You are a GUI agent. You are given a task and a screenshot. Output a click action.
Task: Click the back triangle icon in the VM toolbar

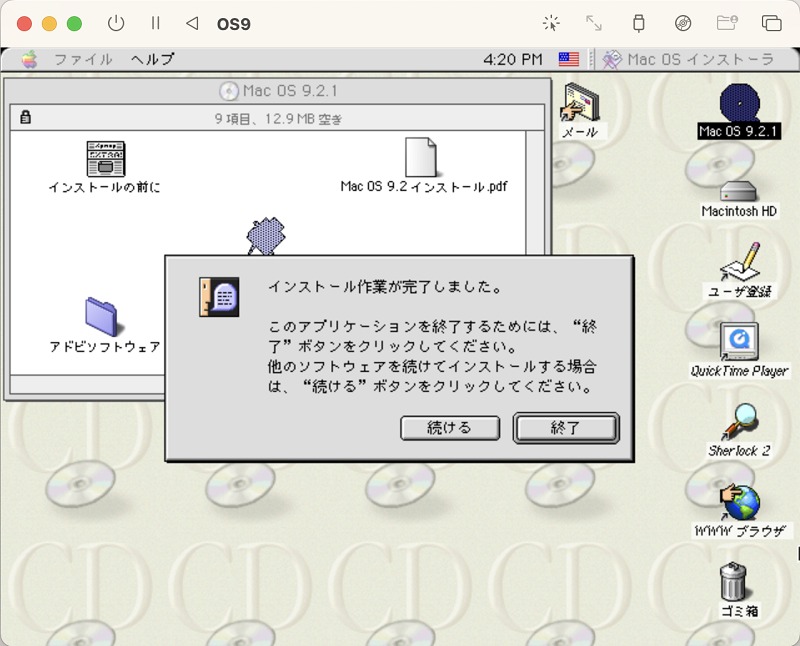(192, 23)
